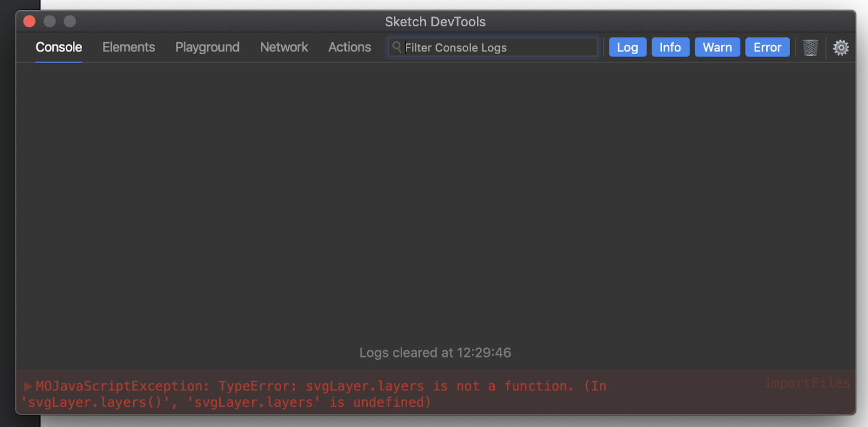Open the Elements tab
The width and height of the screenshot is (868, 427).
pyautogui.click(x=129, y=47)
